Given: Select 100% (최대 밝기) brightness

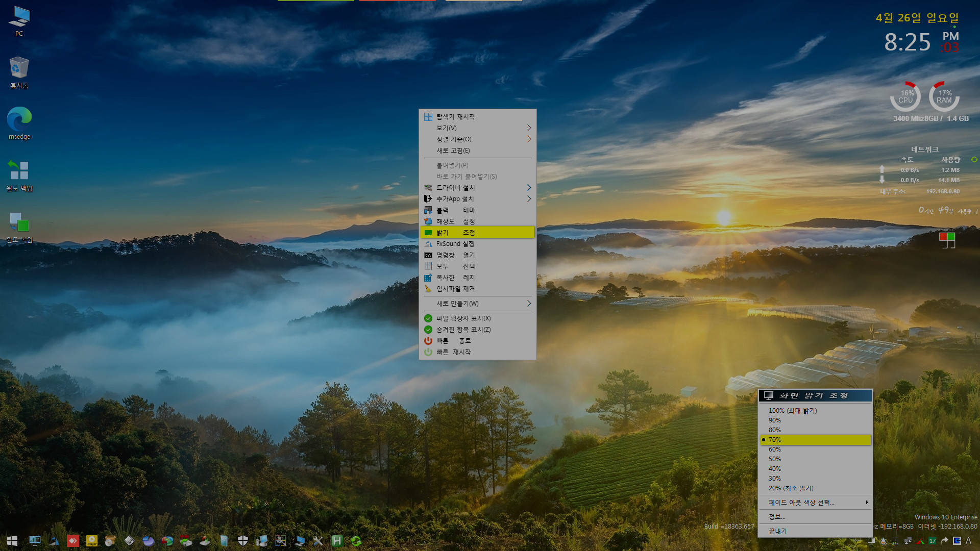Looking at the screenshot, I should pos(815,411).
